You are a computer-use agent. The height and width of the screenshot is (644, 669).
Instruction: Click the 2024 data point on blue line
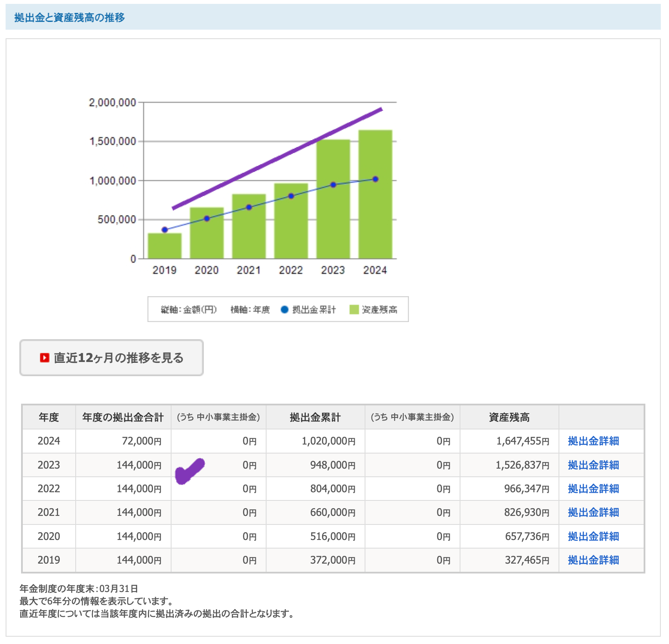(x=375, y=179)
